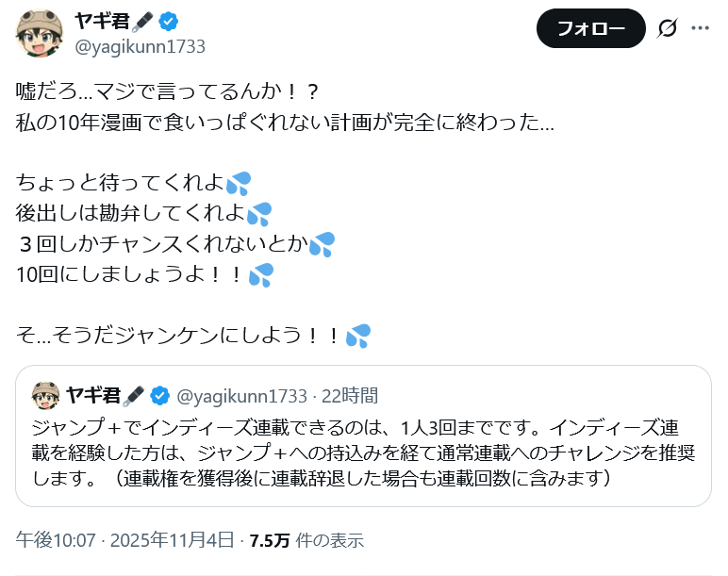
Task: Open the Grok slashed-circle icon
Action: click(x=667, y=28)
